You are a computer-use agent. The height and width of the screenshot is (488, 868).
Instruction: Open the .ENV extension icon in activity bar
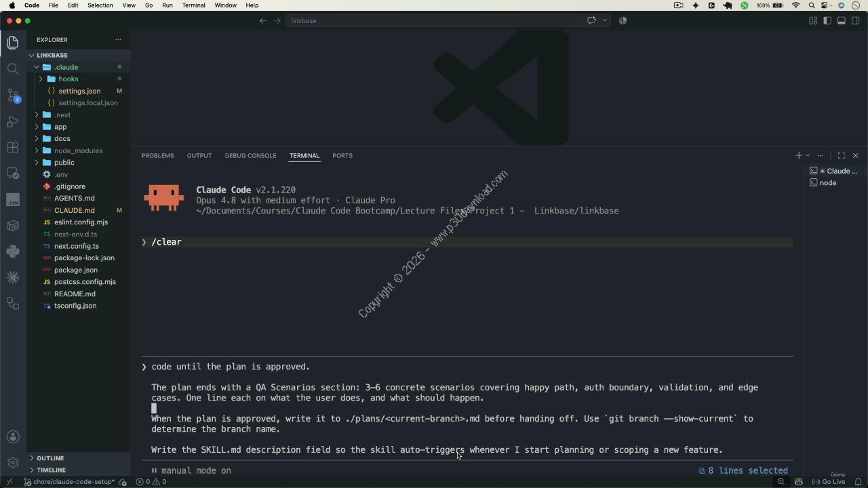click(13, 199)
